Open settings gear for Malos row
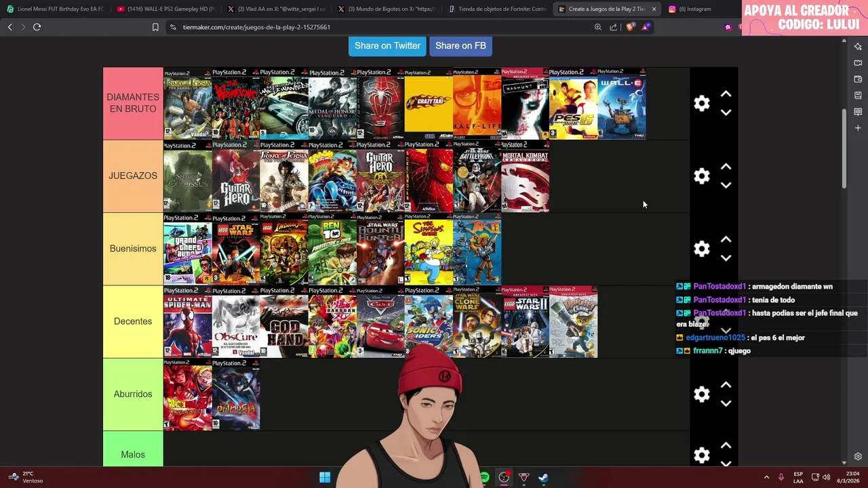Image resolution: width=868 pixels, height=488 pixels. (701, 455)
